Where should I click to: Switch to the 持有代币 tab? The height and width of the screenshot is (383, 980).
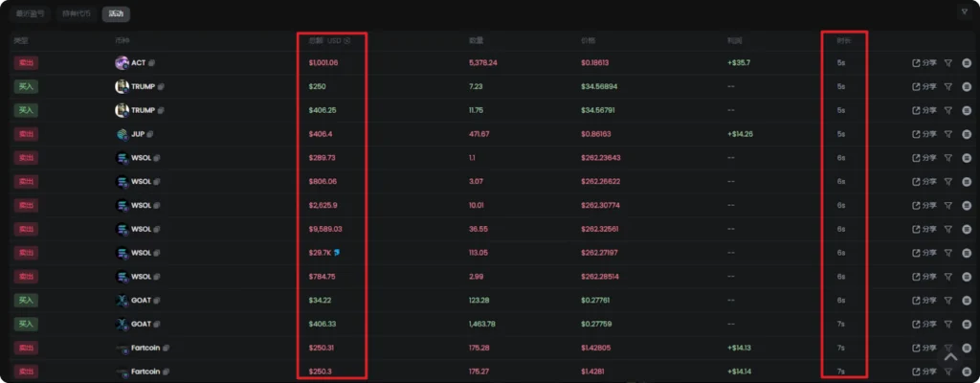pyautogui.click(x=77, y=13)
